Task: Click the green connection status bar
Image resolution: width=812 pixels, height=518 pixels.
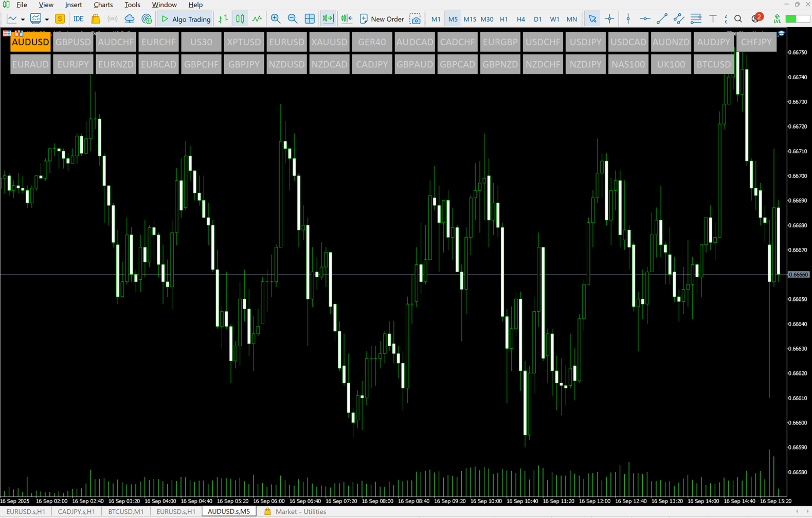Action: click(x=798, y=19)
